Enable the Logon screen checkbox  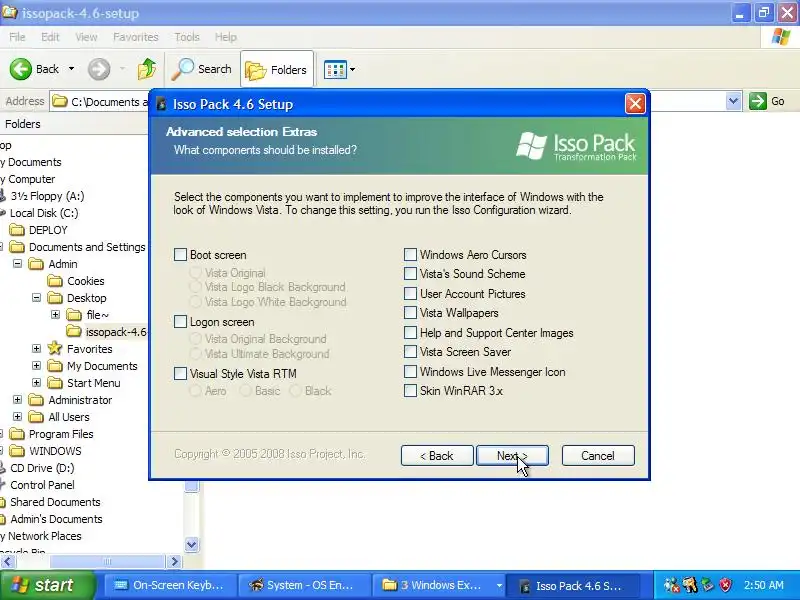(x=181, y=321)
